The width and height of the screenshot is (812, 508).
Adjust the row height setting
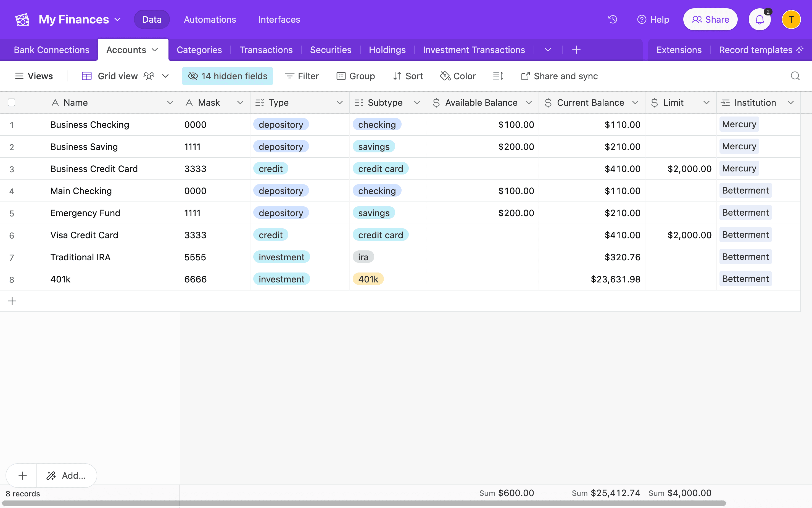[497, 76]
